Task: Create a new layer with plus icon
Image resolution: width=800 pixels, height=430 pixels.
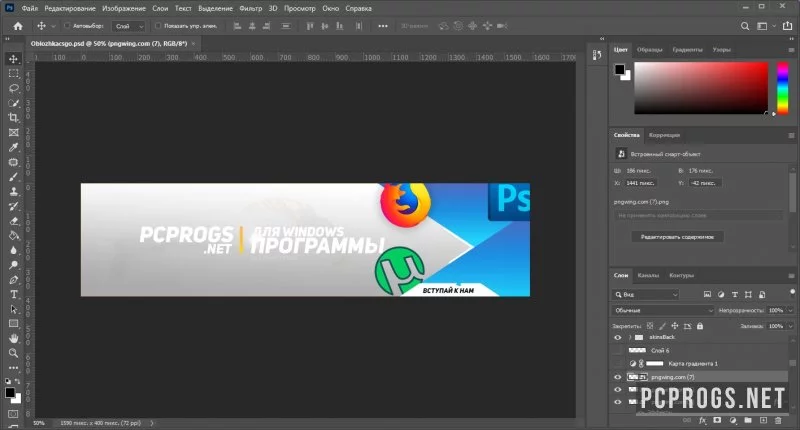Action: 763,420
